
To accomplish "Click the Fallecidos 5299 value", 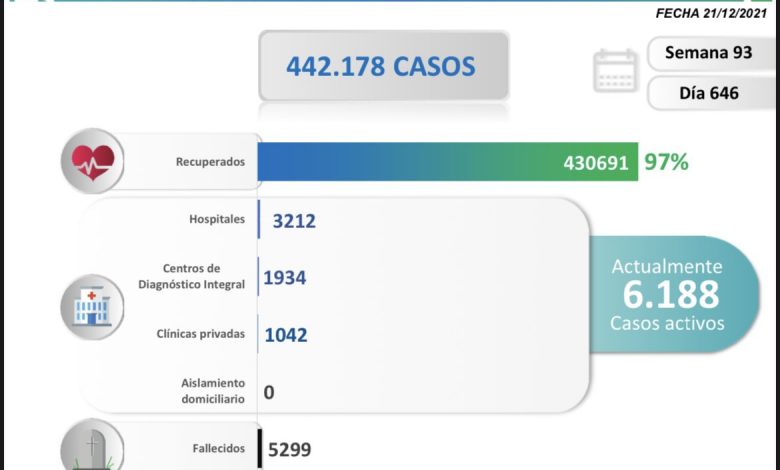I will pos(290,450).
